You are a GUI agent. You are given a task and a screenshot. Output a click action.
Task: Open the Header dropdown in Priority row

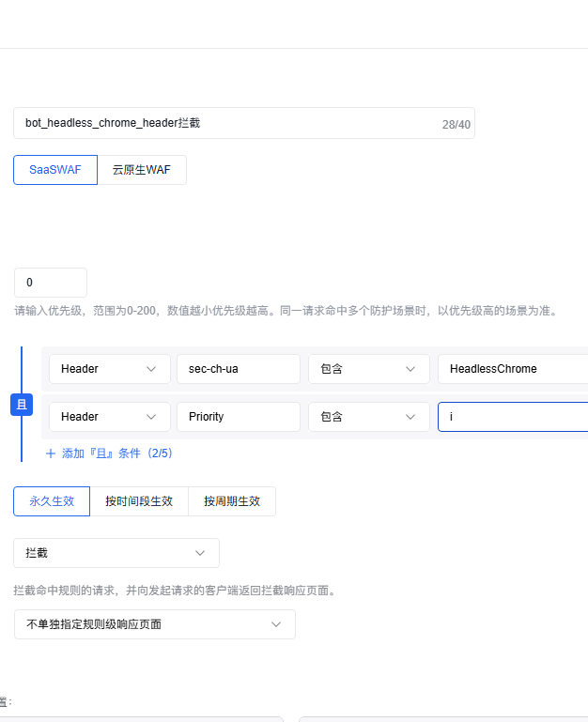click(110, 417)
